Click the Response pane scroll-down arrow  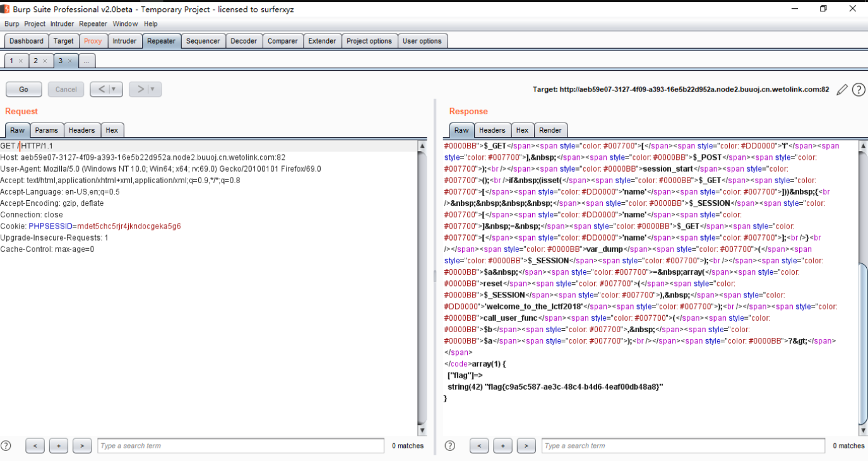click(863, 431)
